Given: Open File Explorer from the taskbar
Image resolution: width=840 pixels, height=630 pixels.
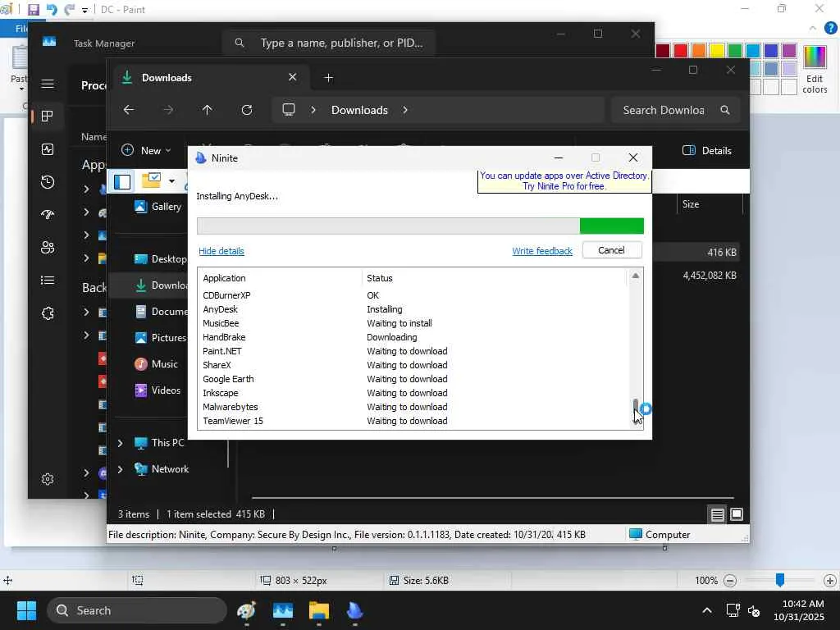Looking at the screenshot, I should tap(319, 610).
